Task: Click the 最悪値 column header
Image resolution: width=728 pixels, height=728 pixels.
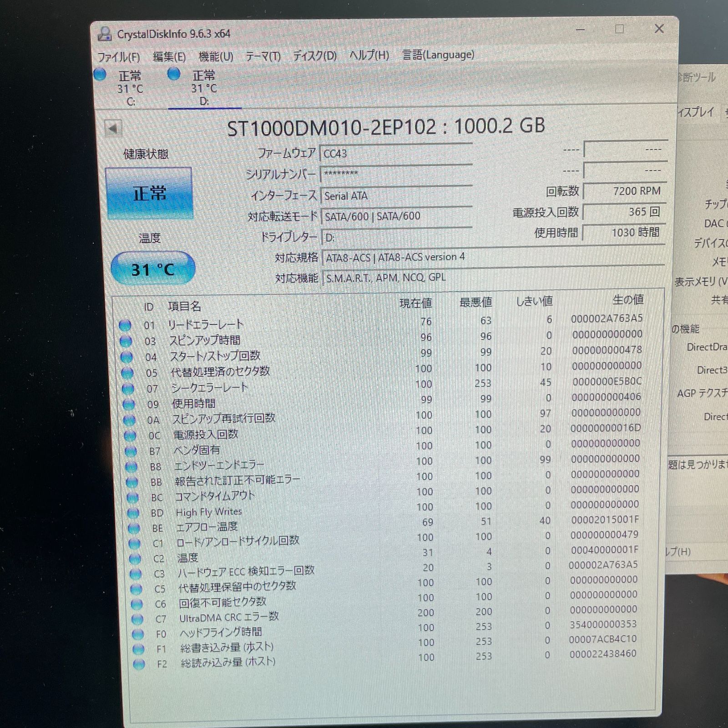Action: click(x=475, y=302)
